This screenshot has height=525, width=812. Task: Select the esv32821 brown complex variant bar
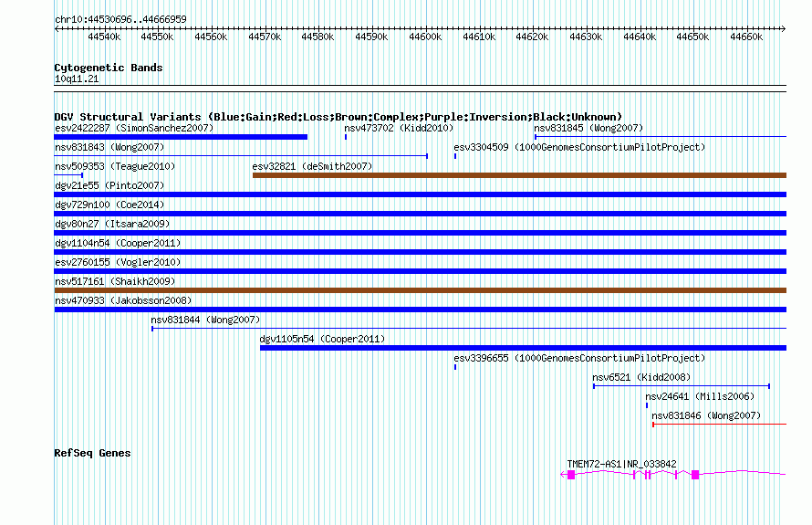519,175
